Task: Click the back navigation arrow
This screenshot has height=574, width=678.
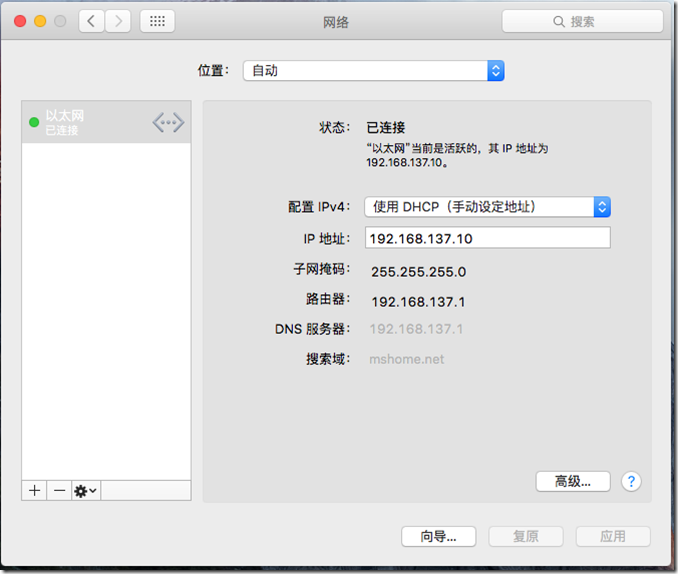Action: coord(92,21)
